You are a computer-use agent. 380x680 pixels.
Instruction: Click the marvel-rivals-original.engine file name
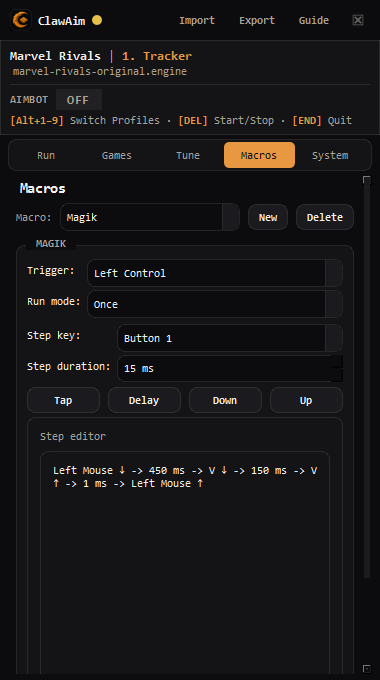100,72
